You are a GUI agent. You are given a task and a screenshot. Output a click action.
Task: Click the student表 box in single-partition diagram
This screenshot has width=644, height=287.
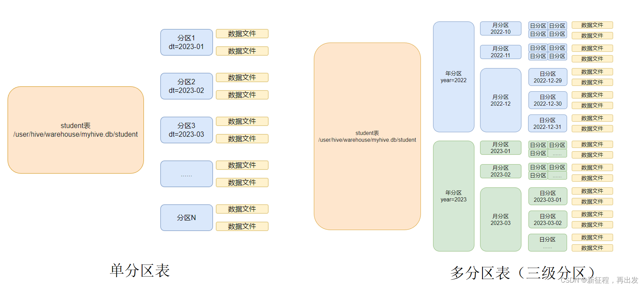pos(76,130)
